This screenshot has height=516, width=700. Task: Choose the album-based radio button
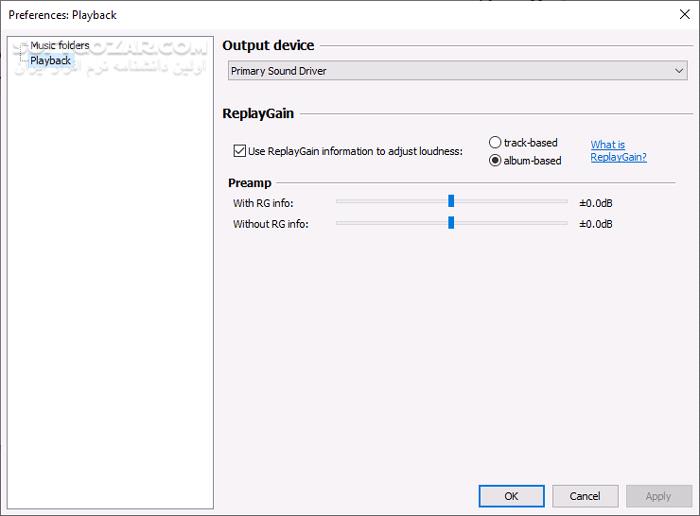coord(495,160)
